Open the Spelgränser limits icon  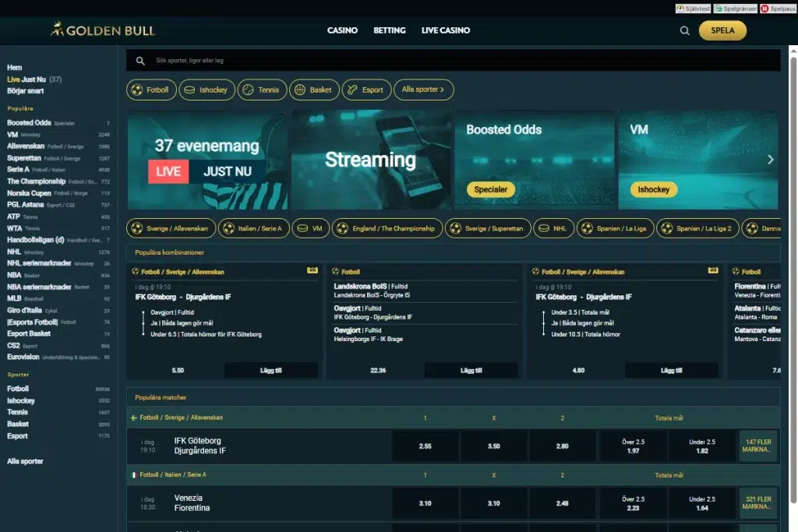point(735,9)
